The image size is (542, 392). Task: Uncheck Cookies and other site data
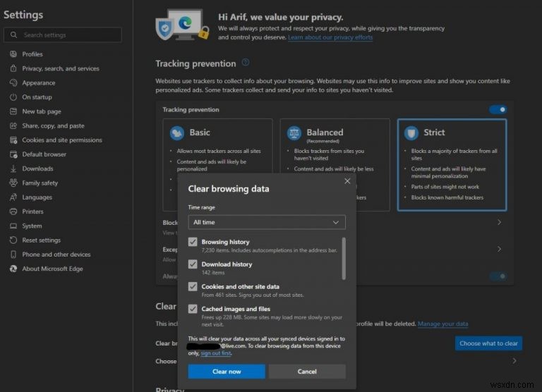click(193, 287)
